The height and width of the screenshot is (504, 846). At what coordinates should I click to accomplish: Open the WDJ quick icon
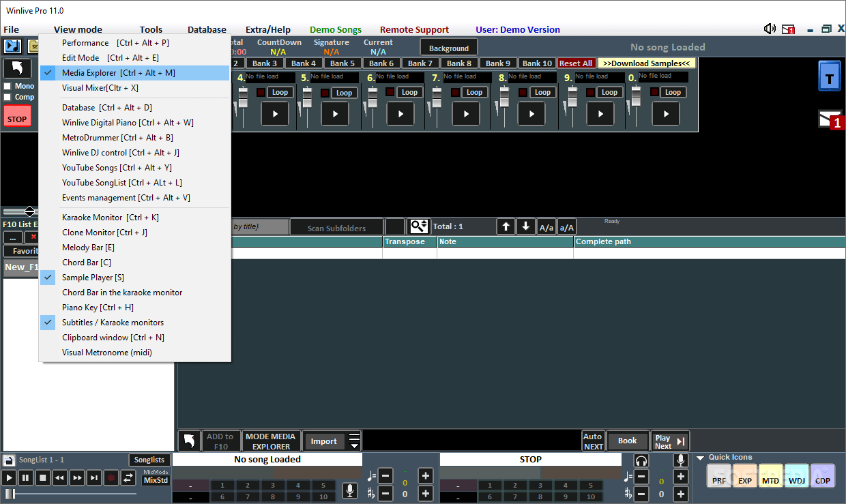click(x=797, y=476)
